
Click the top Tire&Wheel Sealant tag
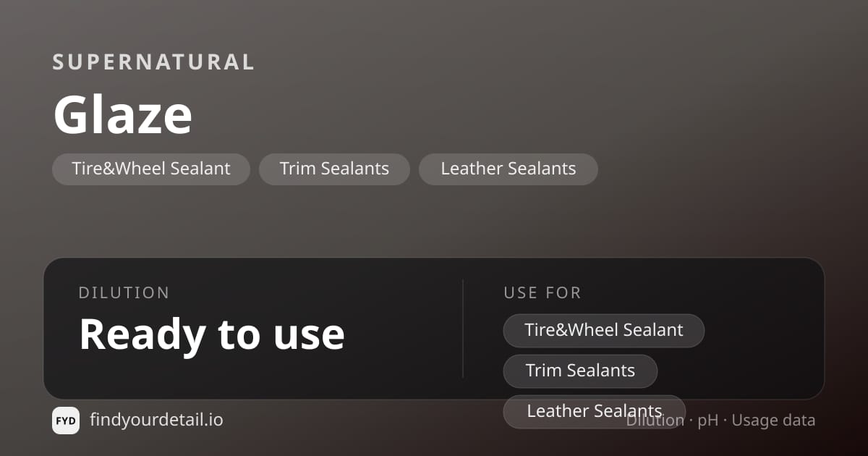point(151,169)
